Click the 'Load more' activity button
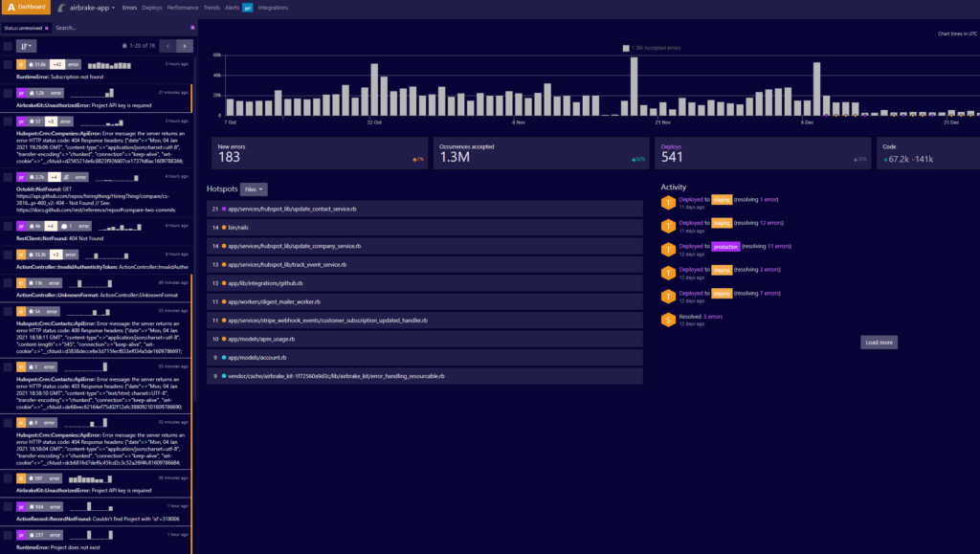Image resolution: width=980 pixels, height=554 pixels. pyautogui.click(x=879, y=343)
